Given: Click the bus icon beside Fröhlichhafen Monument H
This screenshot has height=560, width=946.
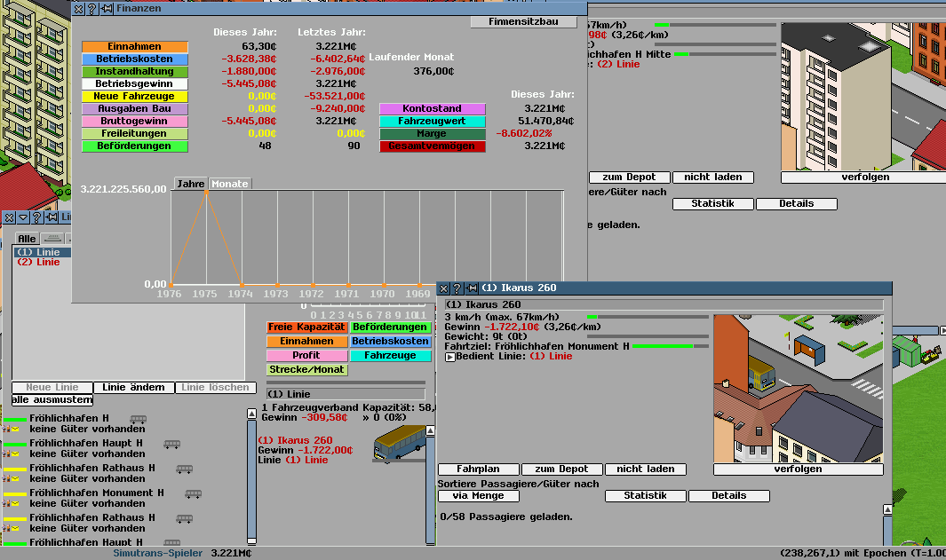Looking at the screenshot, I should 193,493.
